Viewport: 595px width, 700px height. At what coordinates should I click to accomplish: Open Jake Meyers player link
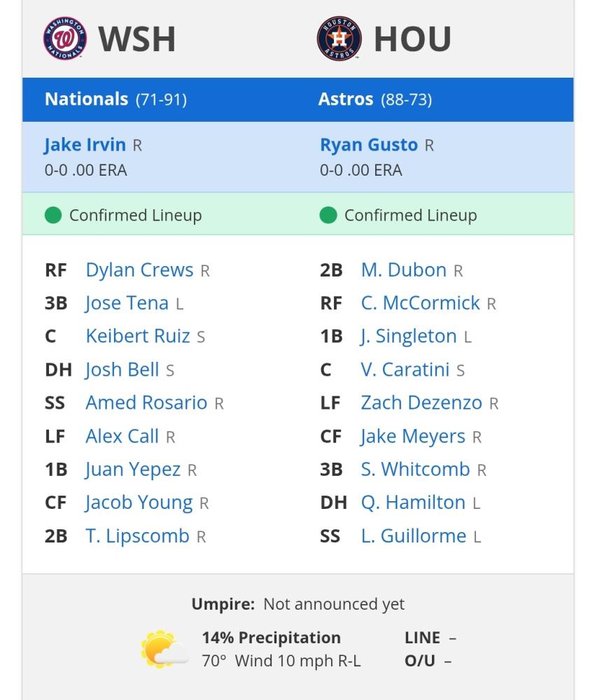click(x=413, y=437)
